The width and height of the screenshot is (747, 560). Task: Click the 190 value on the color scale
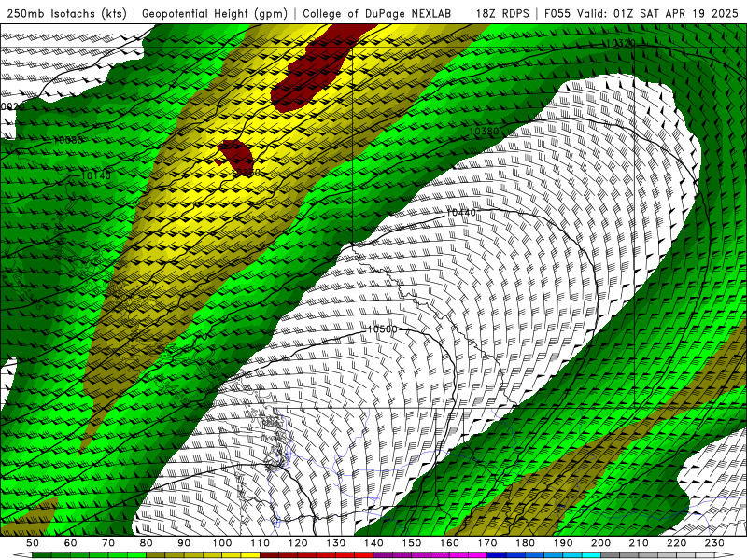563,543
